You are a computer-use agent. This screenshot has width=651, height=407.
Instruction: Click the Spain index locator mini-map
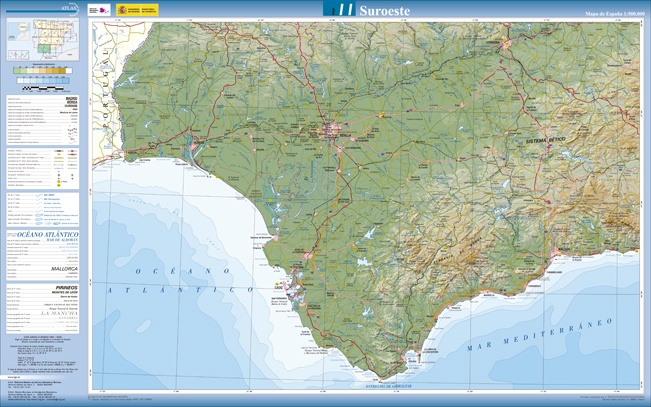42,39
